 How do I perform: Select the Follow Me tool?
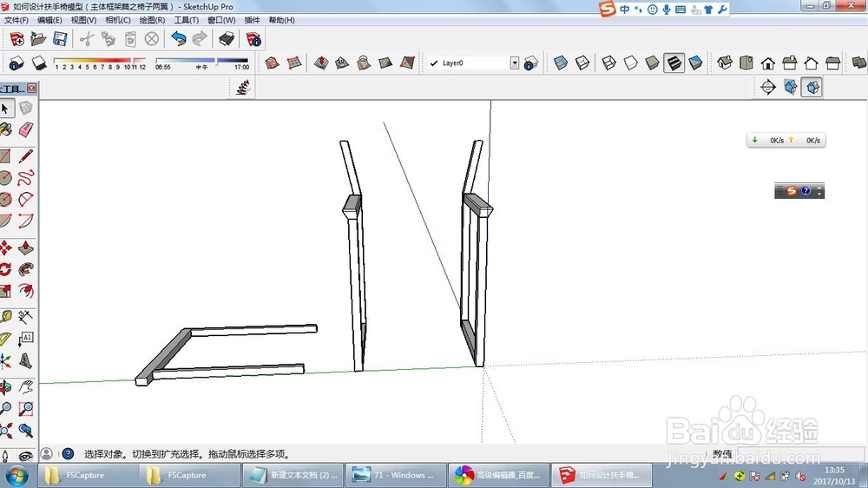tap(25, 269)
